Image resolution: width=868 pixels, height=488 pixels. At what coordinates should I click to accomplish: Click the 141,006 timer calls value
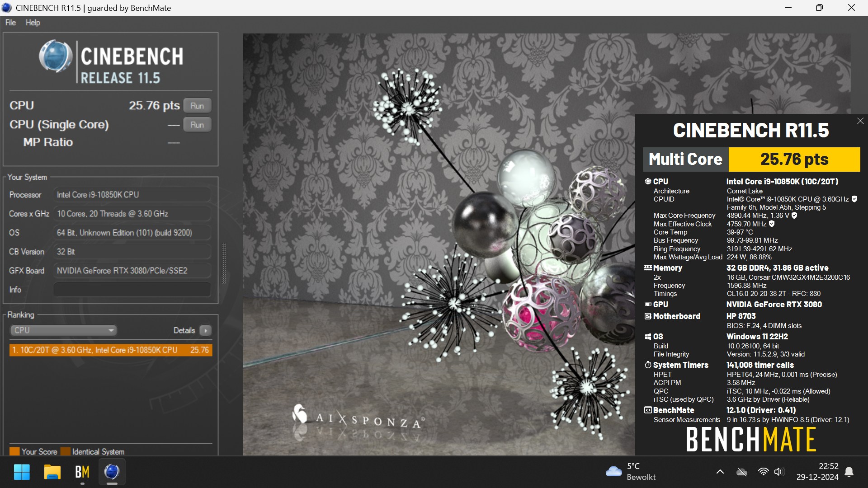pyautogui.click(x=760, y=365)
